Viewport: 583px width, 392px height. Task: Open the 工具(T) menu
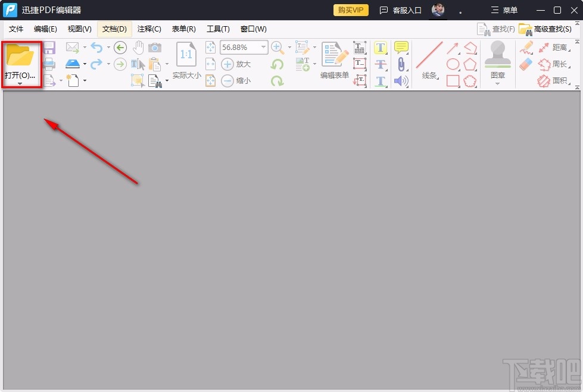pos(218,29)
